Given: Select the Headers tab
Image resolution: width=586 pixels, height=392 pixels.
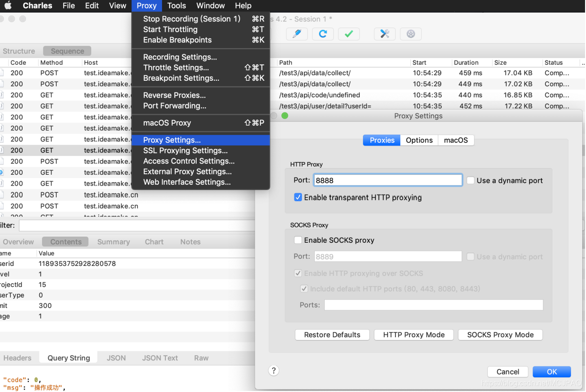Looking at the screenshot, I should click(x=17, y=358).
